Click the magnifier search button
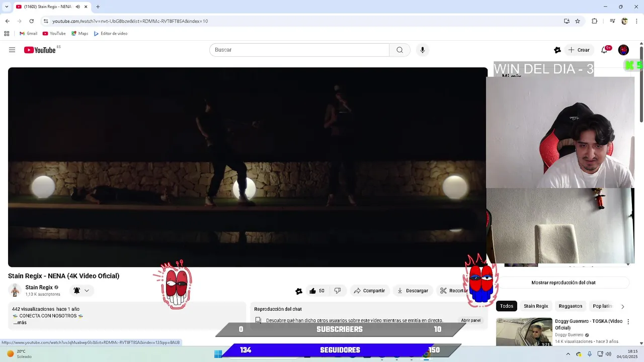The image size is (644, 362). pos(399,50)
